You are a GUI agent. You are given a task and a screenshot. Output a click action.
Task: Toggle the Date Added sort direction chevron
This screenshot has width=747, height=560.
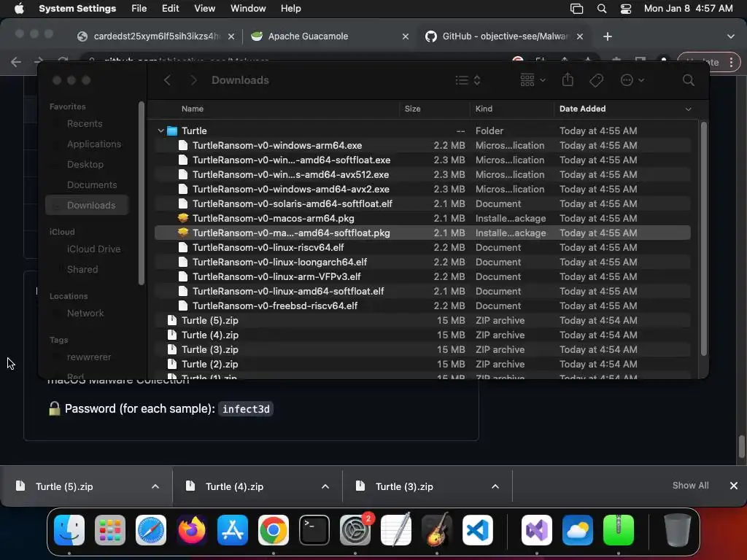tap(689, 109)
